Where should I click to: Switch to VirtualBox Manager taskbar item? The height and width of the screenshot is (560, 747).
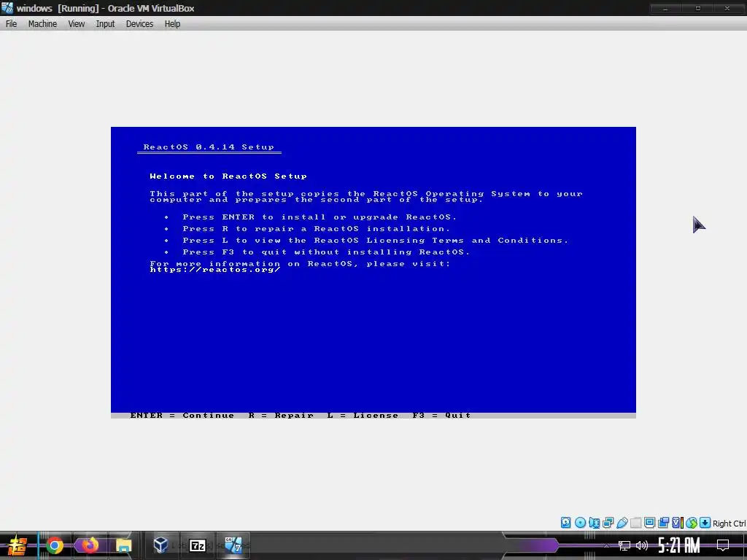[160, 545]
